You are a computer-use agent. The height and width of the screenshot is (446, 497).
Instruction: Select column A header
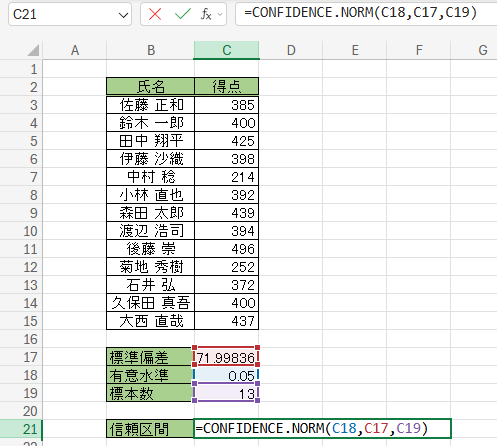[x=75, y=50]
